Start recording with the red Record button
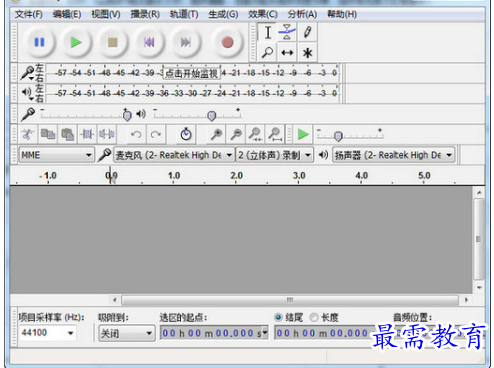 [x=228, y=42]
